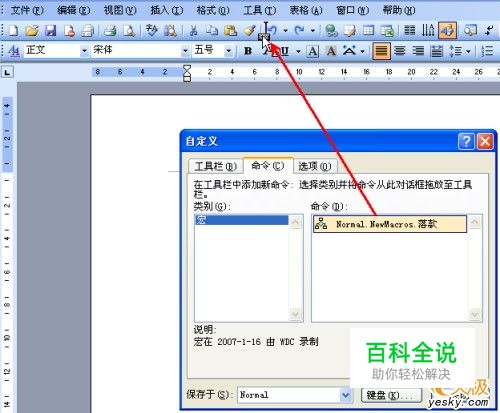This screenshot has height=413, width=500.
Task: Apply Character Shading A icon
Action: tap(331, 51)
